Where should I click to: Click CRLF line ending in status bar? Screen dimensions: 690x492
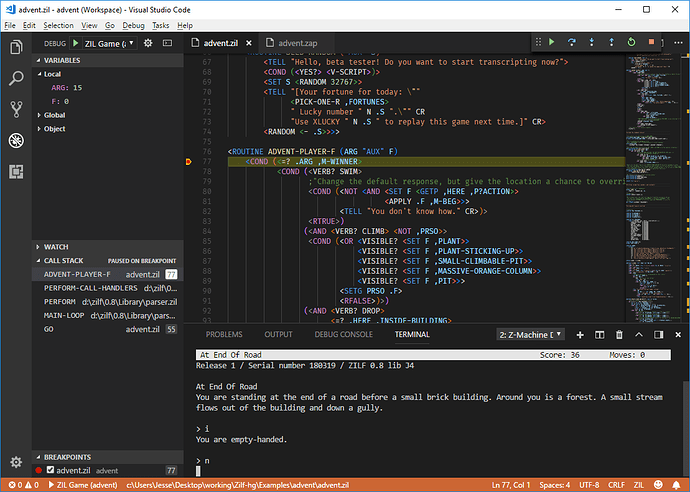616,485
